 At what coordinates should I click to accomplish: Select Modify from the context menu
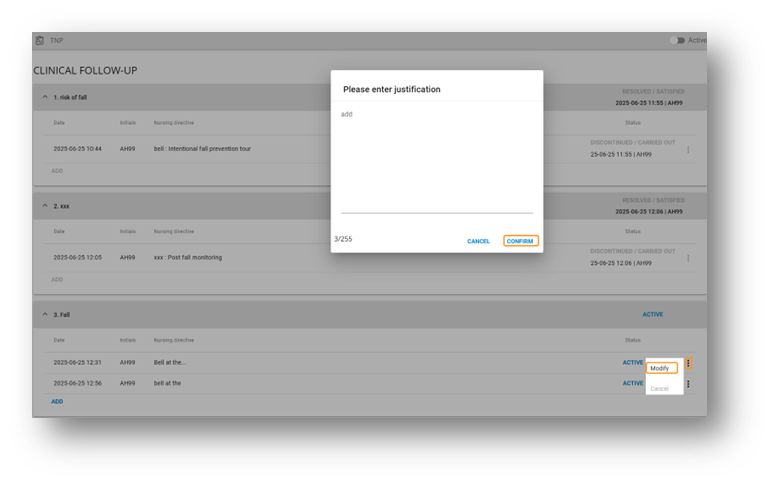coord(660,369)
